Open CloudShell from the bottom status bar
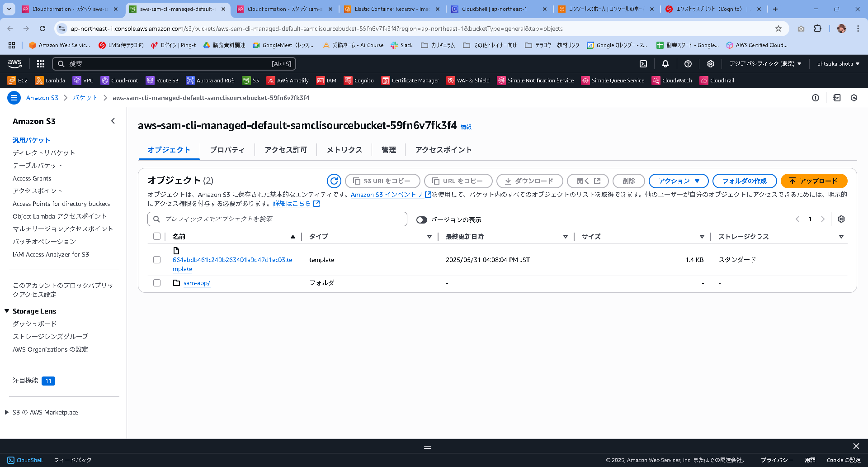The image size is (868, 467). [26, 460]
